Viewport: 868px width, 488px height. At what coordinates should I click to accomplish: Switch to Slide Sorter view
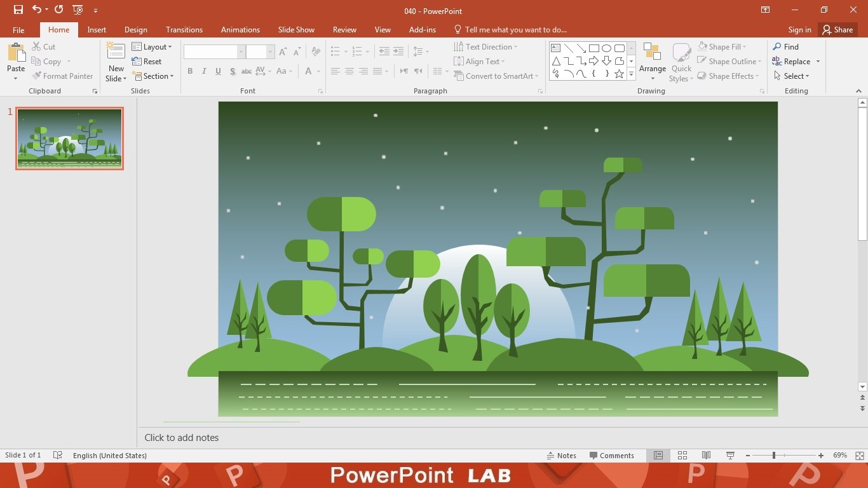tap(682, 456)
